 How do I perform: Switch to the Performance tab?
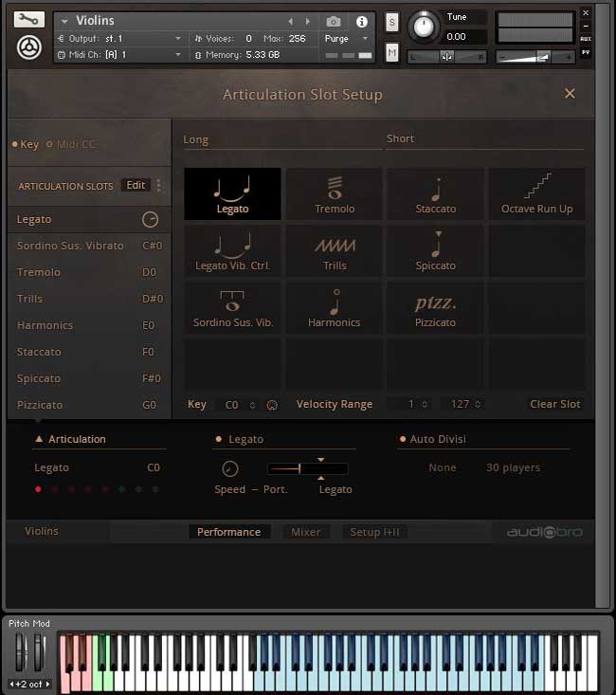click(229, 532)
